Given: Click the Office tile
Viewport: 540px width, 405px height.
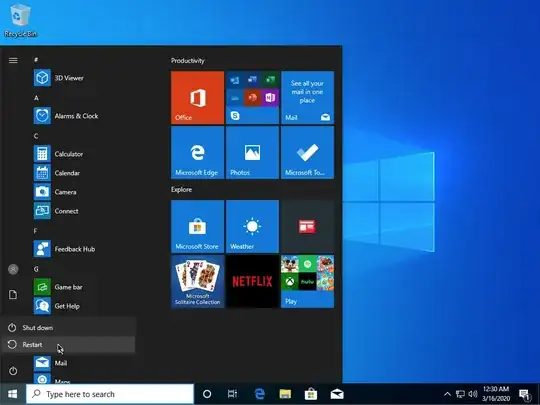Looking at the screenshot, I should pyautogui.click(x=197, y=97).
